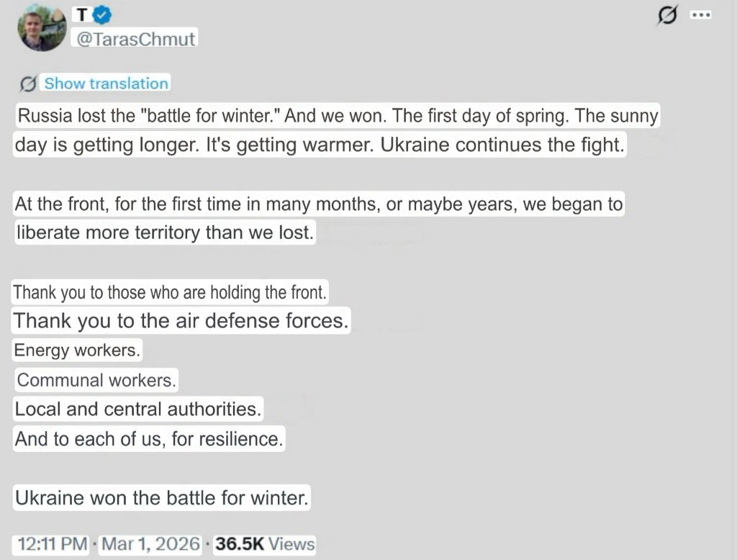
Task: Click the blue verified badge
Action: [103, 15]
